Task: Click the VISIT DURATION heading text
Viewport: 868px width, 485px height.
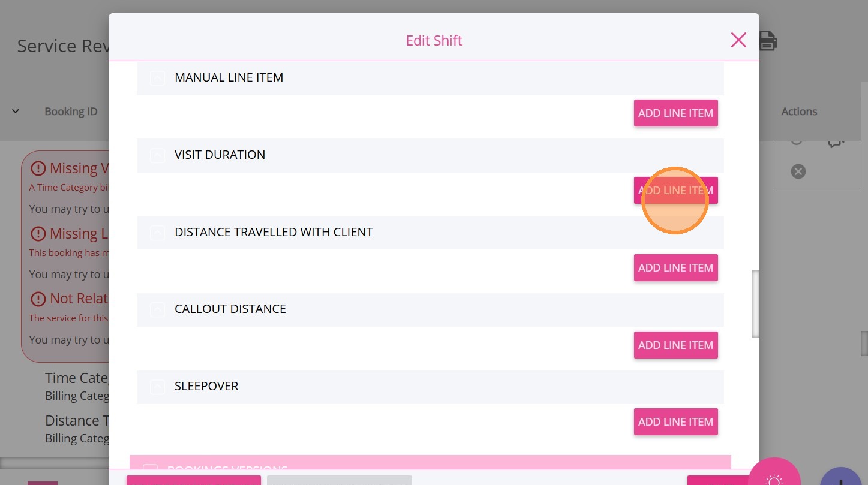Action: pyautogui.click(x=220, y=155)
